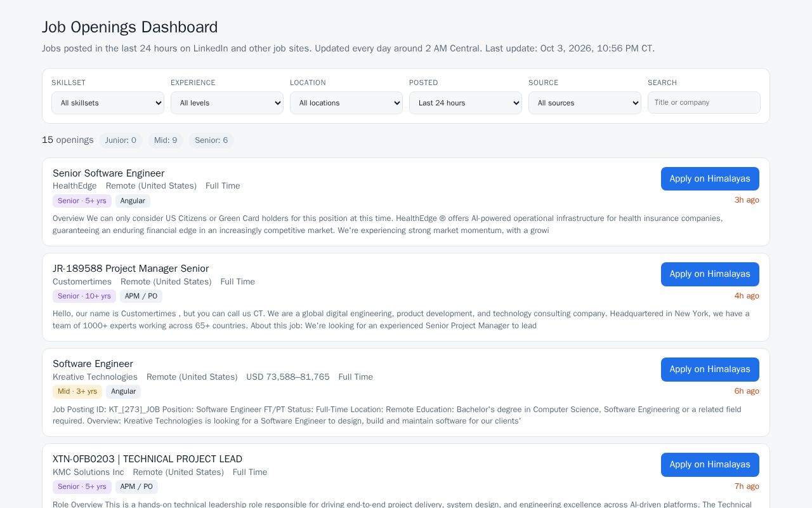Click the Mid · 3+ yrs tag

pyautogui.click(x=77, y=391)
